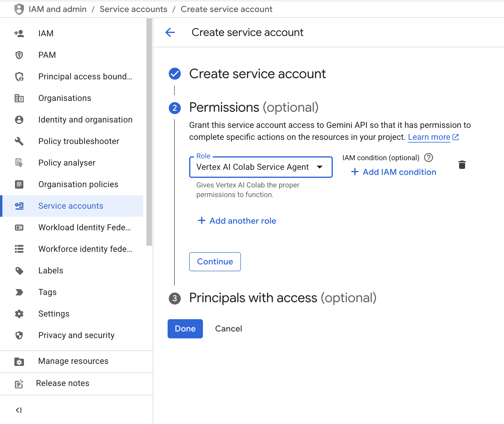The width and height of the screenshot is (504, 424).
Task: Open Organisations menu item
Action: [72, 98]
